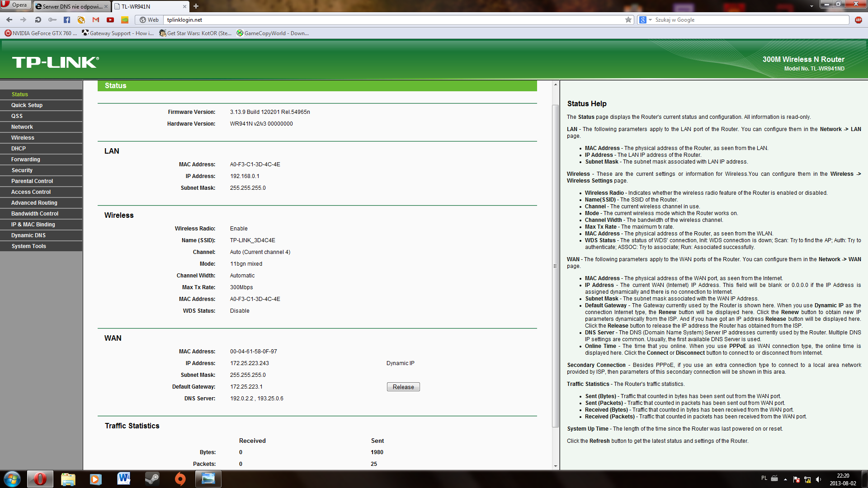Screen dimensions: 868x488
Task: Open the Windows Start orb
Action: click(12, 479)
